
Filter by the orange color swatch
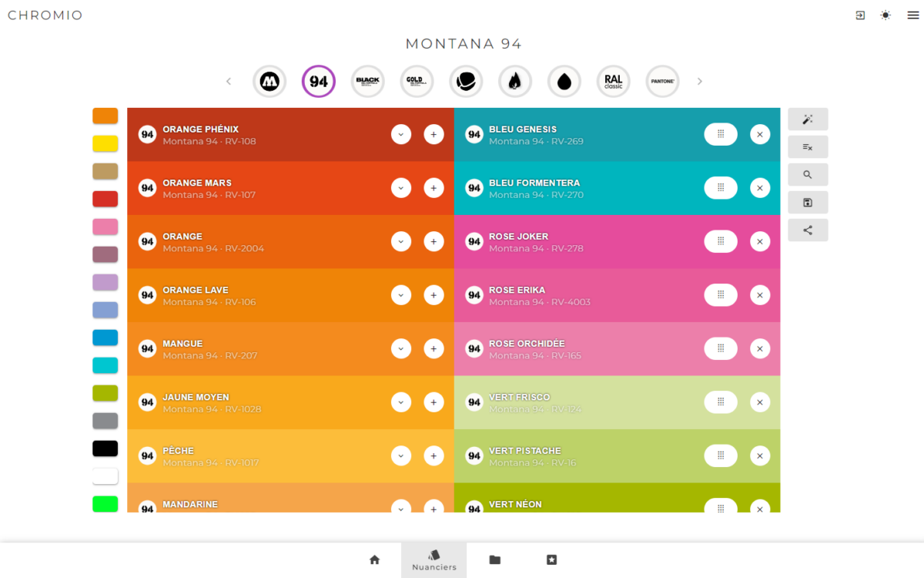(105, 116)
